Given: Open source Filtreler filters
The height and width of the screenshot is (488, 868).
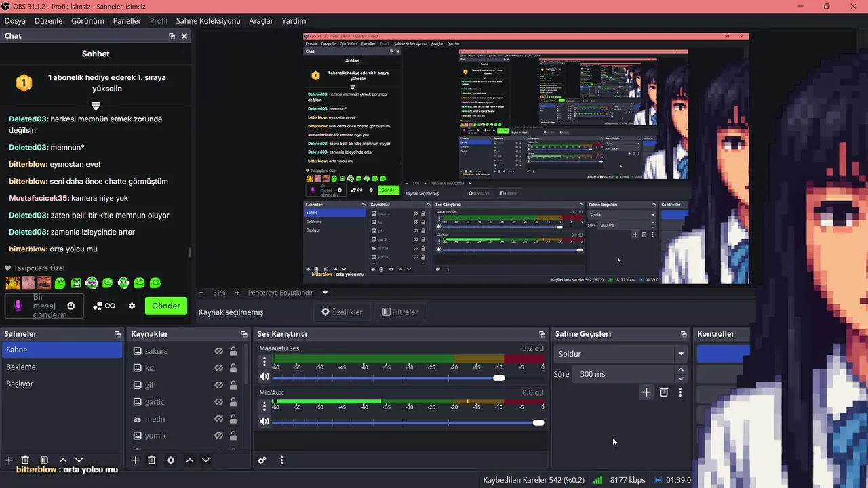Looking at the screenshot, I should click(x=400, y=312).
